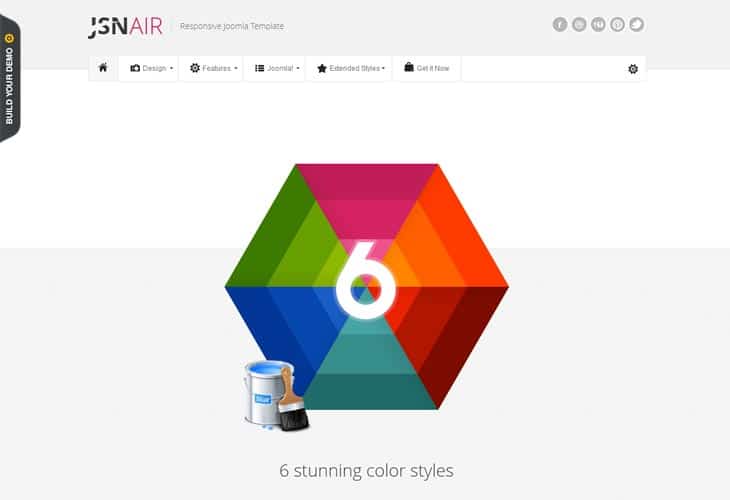Click the white number 6 on hexagon
The height and width of the screenshot is (500, 730).
point(364,277)
